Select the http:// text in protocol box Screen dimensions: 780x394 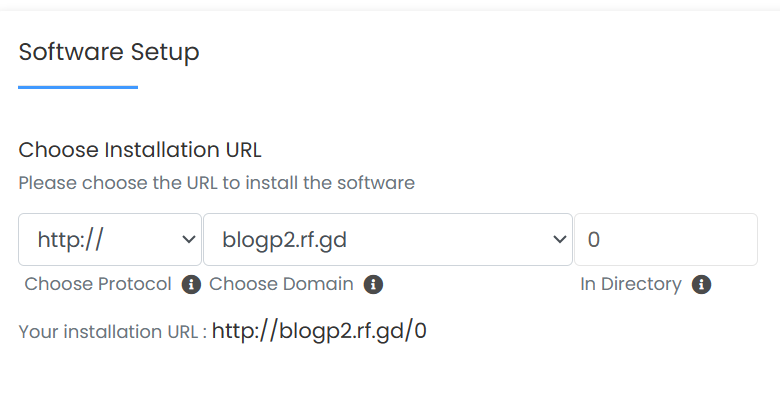pyautogui.click(x=70, y=240)
